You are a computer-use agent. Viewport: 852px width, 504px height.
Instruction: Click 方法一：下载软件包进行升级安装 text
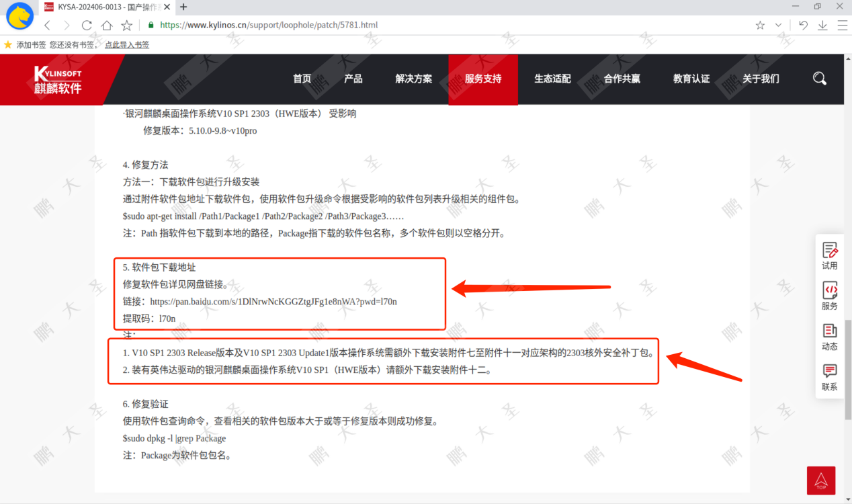coord(191,182)
